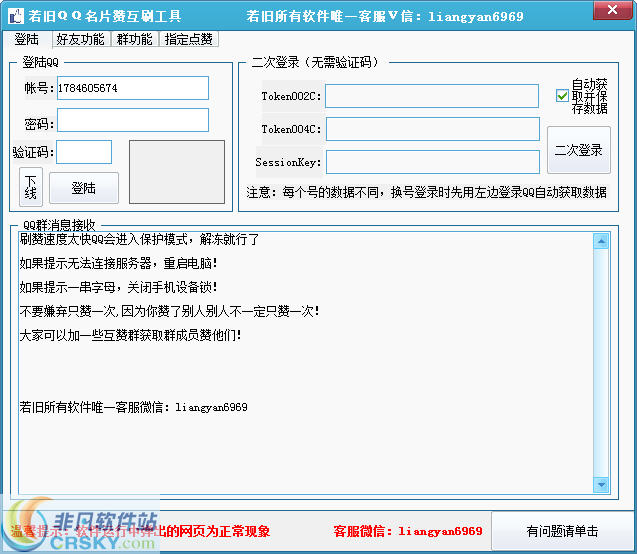Focus the 帐号 account input field
This screenshot has height=554, width=637.
click(x=133, y=88)
